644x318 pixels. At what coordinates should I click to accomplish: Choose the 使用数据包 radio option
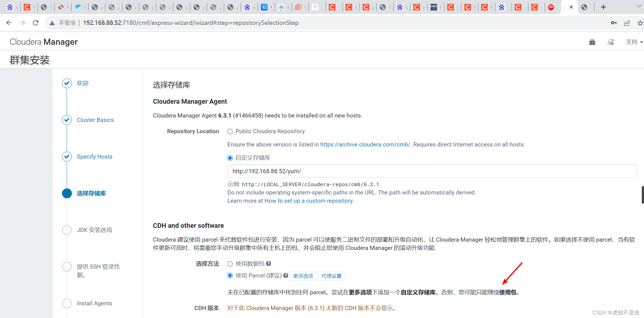(x=230, y=264)
